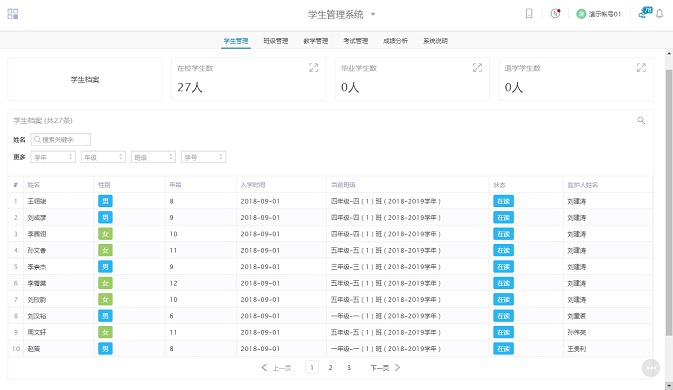Click the 入学时间 column header
Screen dimensions: 673x390
pyautogui.click(x=253, y=185)
